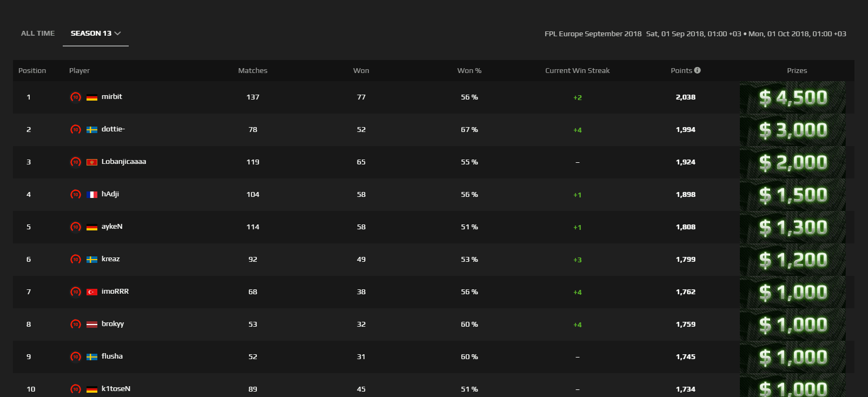Click mirbit's level 10 skill badge

[76, 97]
